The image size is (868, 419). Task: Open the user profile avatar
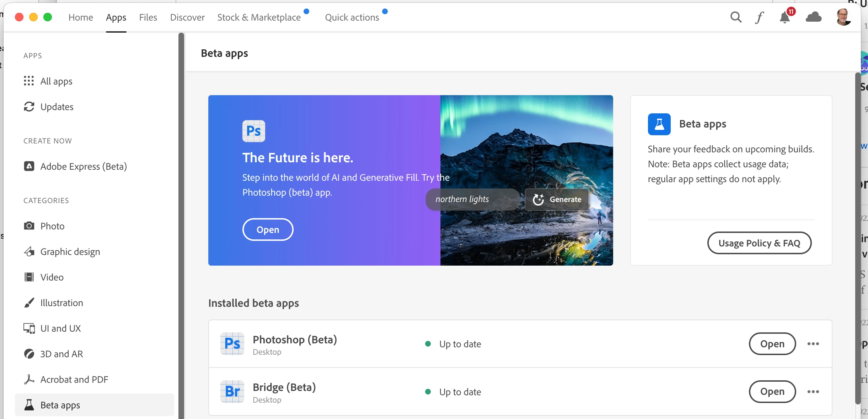843,17
